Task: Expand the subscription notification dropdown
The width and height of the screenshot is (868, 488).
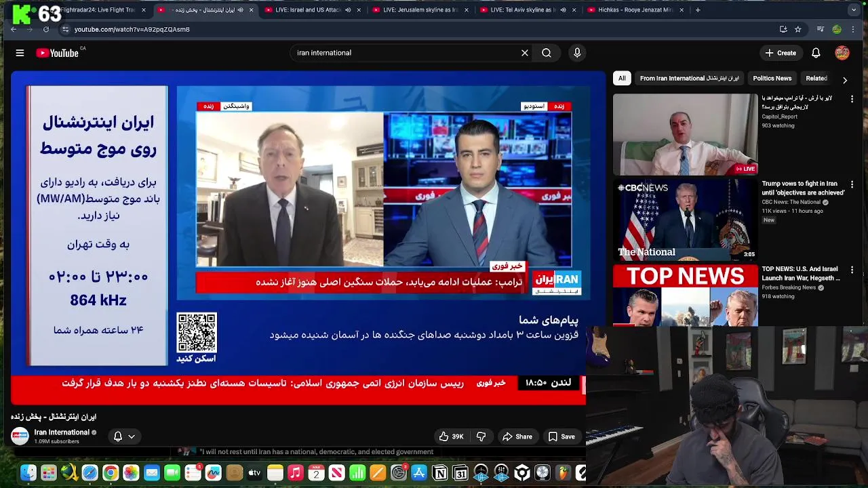Action: (x=132, y=436)
